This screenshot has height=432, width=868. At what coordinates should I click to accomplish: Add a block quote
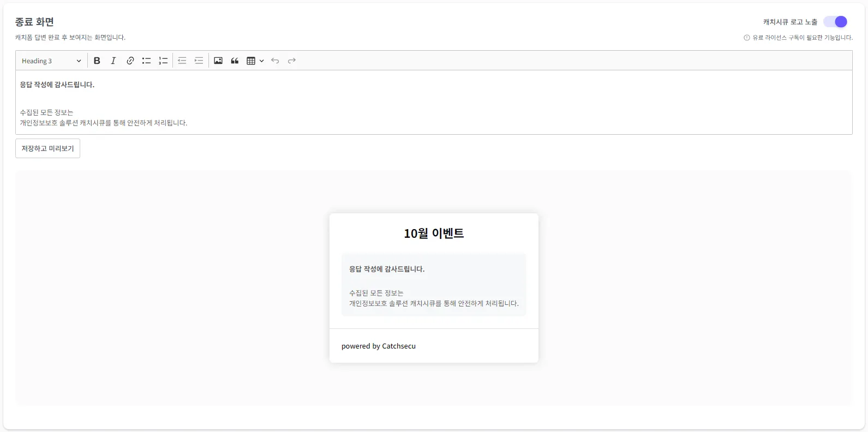(235, 61)
